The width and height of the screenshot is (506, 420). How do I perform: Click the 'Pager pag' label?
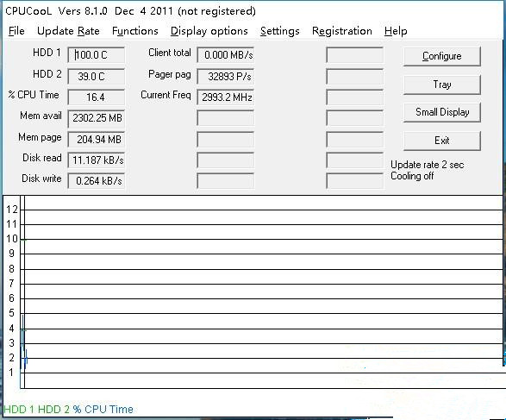click(x=170, y=74)
